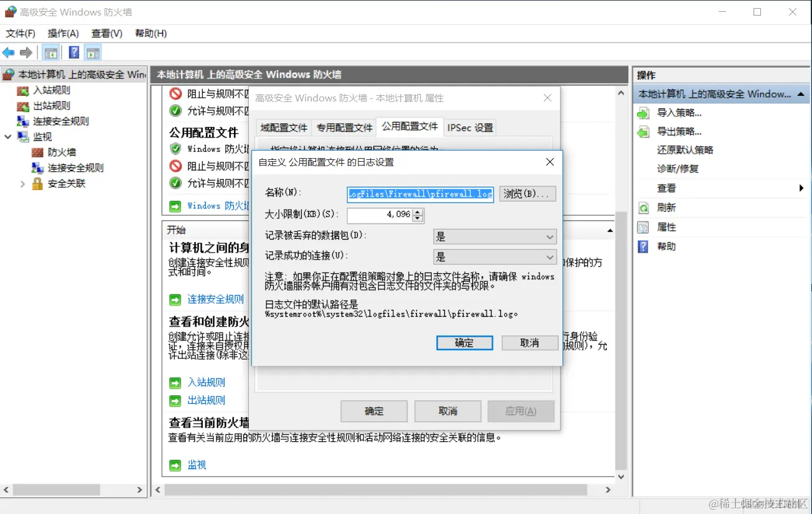Click the Import Policy icon (导入策略)

pos(644,113)
